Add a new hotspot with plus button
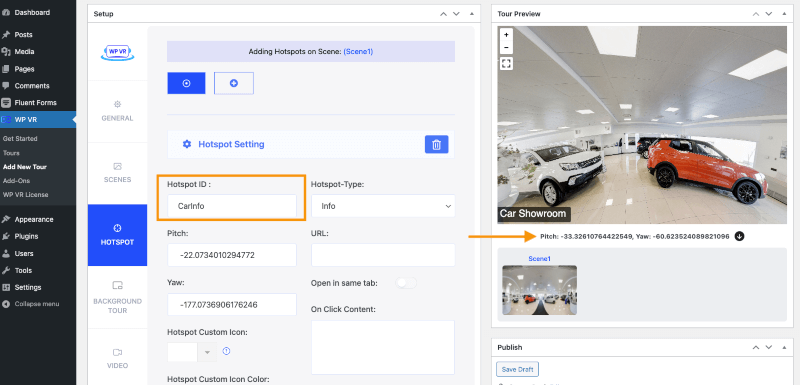The image size is (800, 385). pos(234,83)
